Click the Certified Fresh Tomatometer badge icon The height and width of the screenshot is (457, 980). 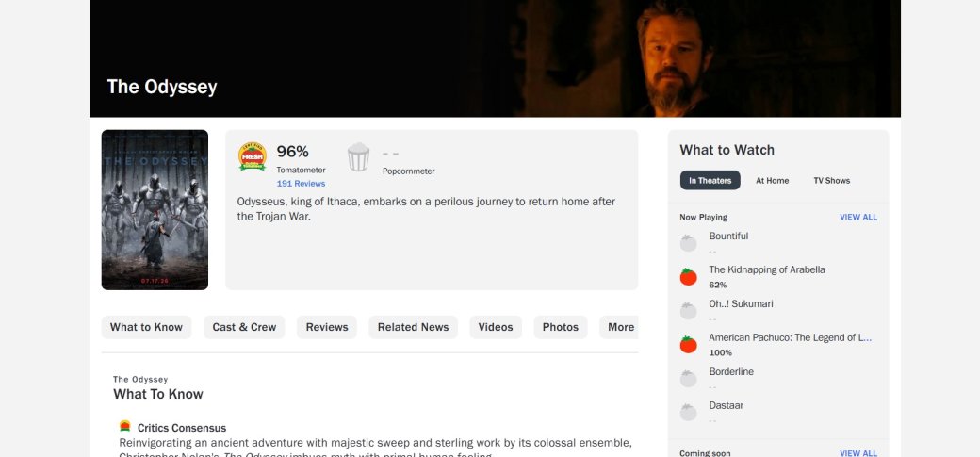[x=253, y=156]
